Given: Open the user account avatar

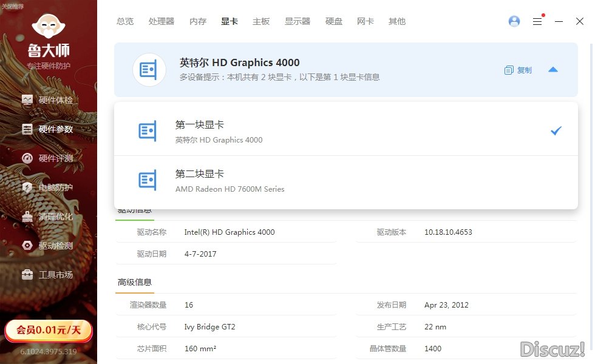Looking at the screenshot, I should (514, 21).
